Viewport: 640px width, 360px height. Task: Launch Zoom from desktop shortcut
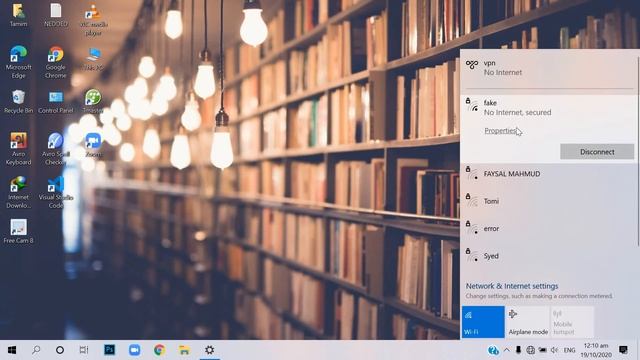(x=93, y=145)
